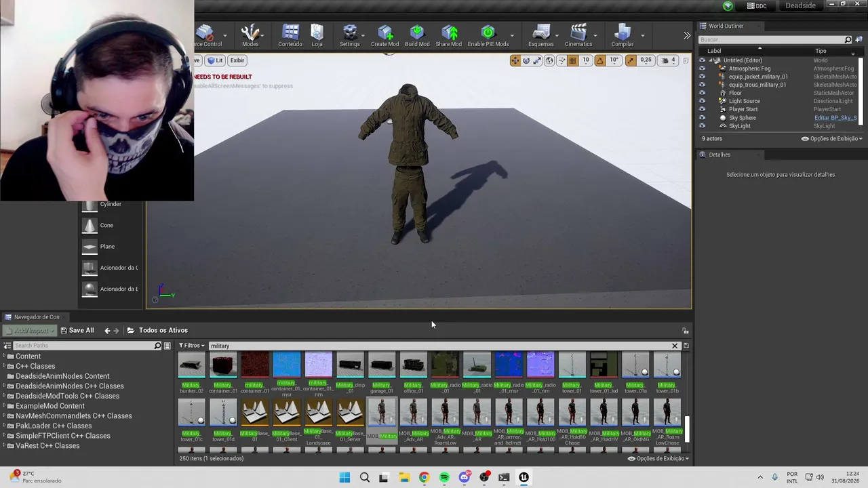Navigate back in content browser history
The width and height of the screenshot is (868, 488).
[x=107, y=330]
